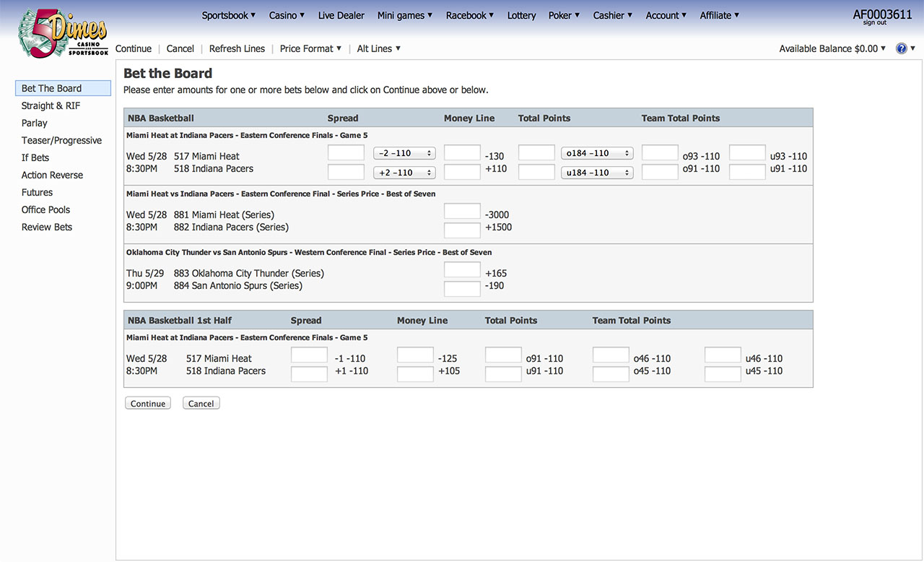Open the Cashier menu
Screen dimensions: 924x562
click(612, 15)
